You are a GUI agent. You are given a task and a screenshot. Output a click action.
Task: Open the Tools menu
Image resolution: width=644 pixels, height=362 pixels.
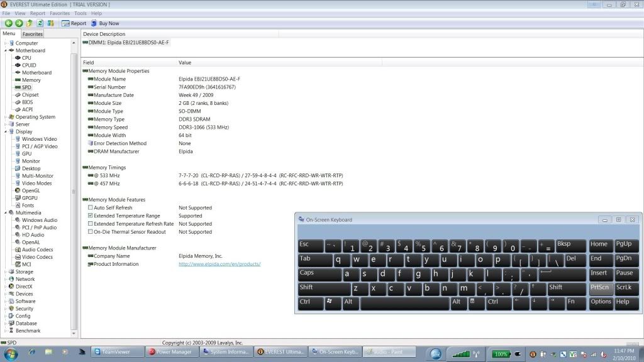tap(80, 14)
